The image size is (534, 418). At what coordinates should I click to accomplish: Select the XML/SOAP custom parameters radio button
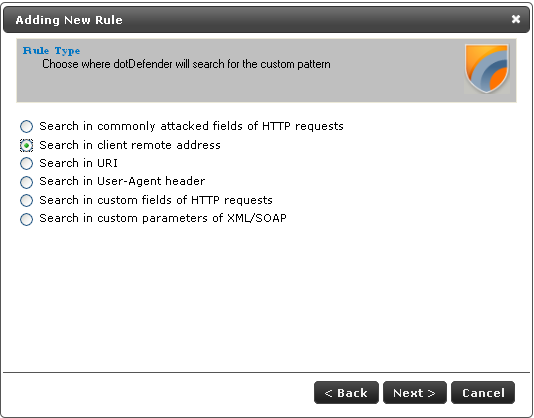tap(26, 219)
